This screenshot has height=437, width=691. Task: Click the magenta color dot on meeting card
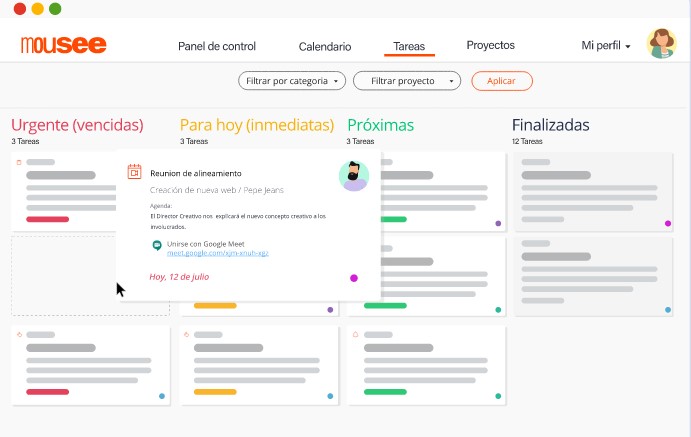pyautogui.click(x=354, y=278)
